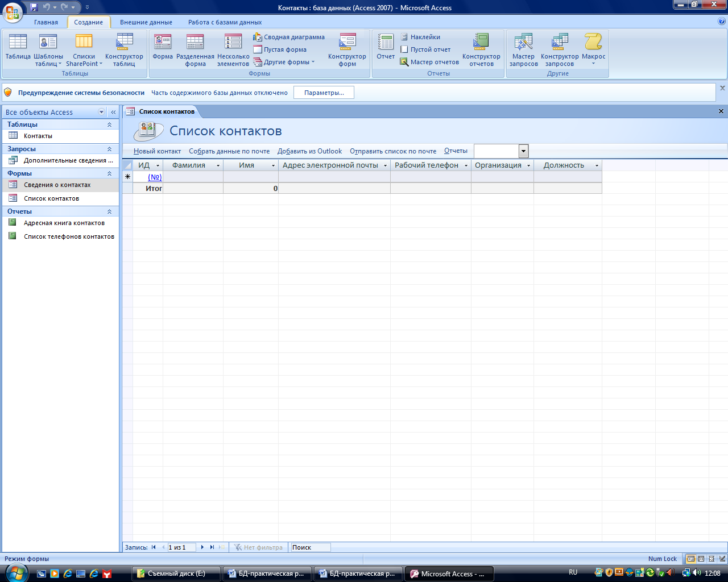Open Конструктор таблиц tool
The height and width of the screenshot is (582, 728).
(124, 50)
